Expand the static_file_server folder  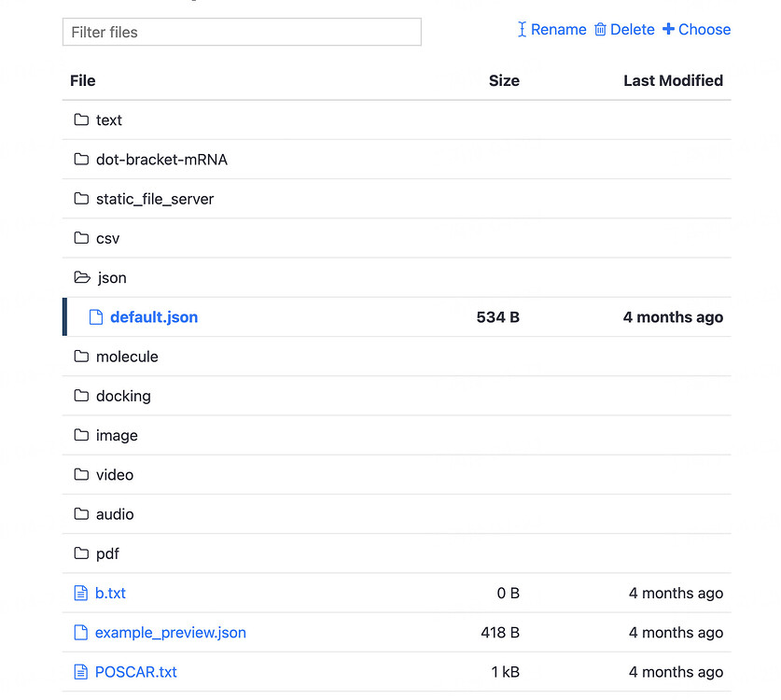coord(154,199)
